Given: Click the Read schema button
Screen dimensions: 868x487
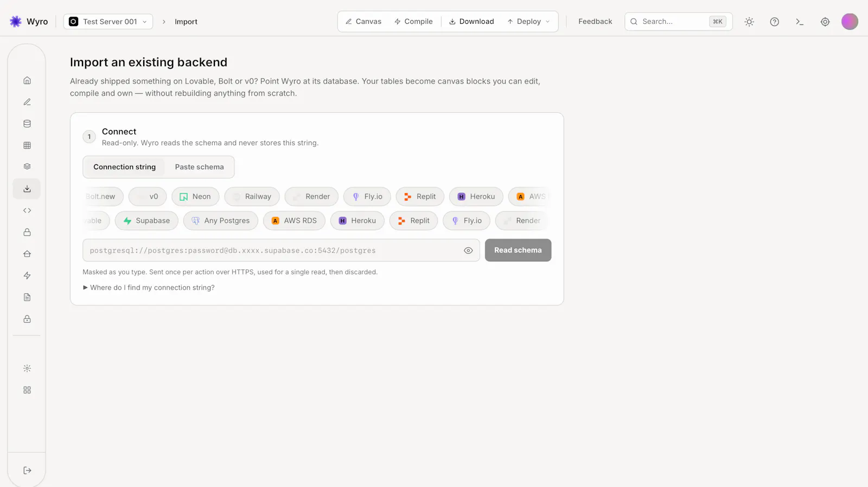Looking at the screenshot, I should [x=518, y=250].
